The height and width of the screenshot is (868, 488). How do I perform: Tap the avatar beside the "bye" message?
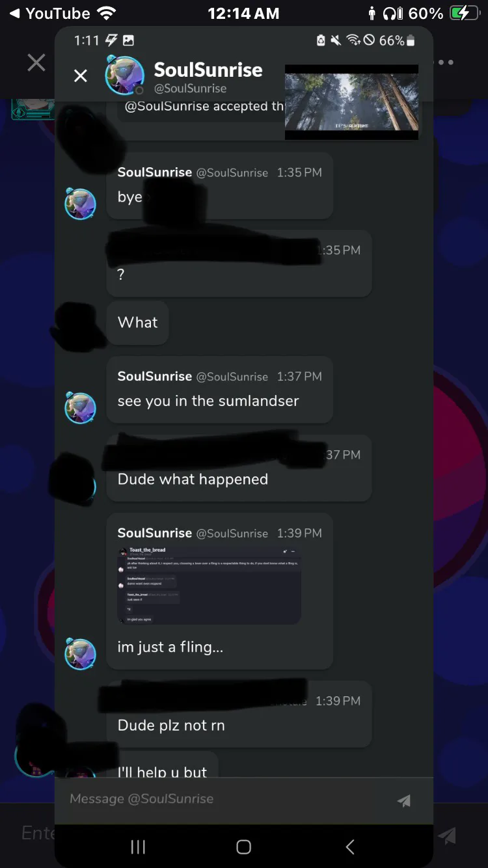[x=80, y=204]
